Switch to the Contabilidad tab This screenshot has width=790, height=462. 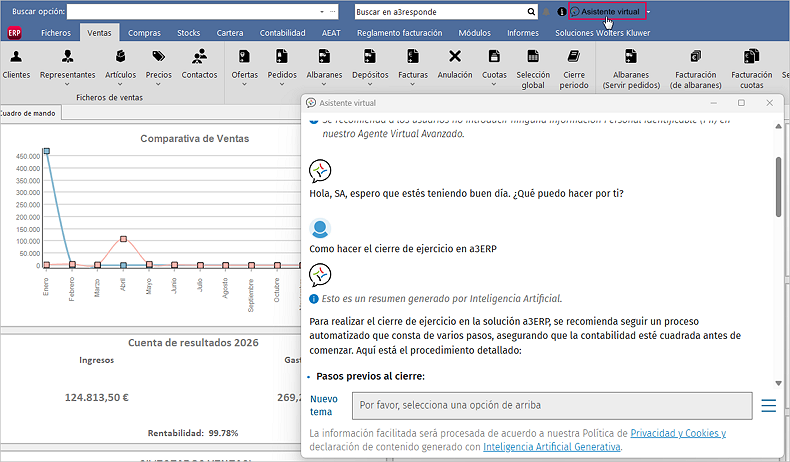coord(283,33)
